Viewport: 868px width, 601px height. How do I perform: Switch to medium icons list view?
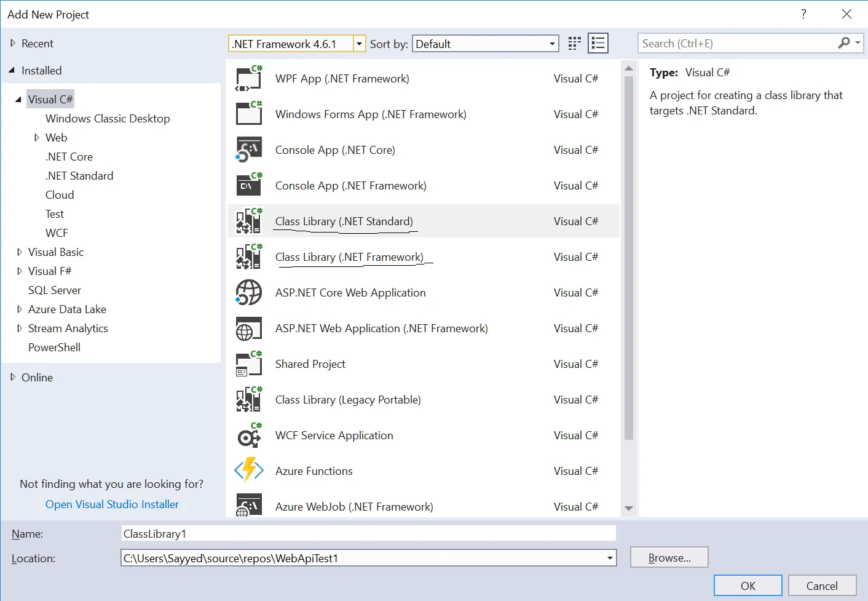pyautogui.click(x=598, y=43)
